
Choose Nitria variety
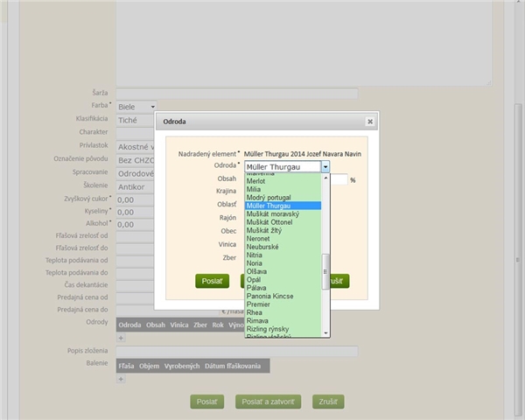point(283,255)
